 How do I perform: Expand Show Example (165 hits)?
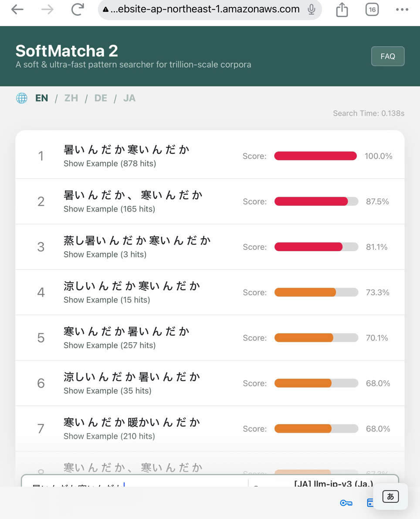109,209
